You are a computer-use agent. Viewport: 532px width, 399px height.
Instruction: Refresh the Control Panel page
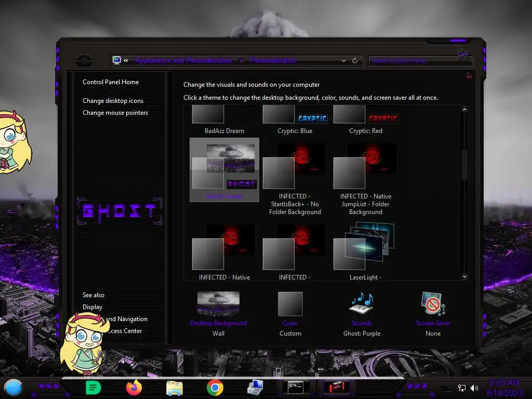tap(355, 60)
